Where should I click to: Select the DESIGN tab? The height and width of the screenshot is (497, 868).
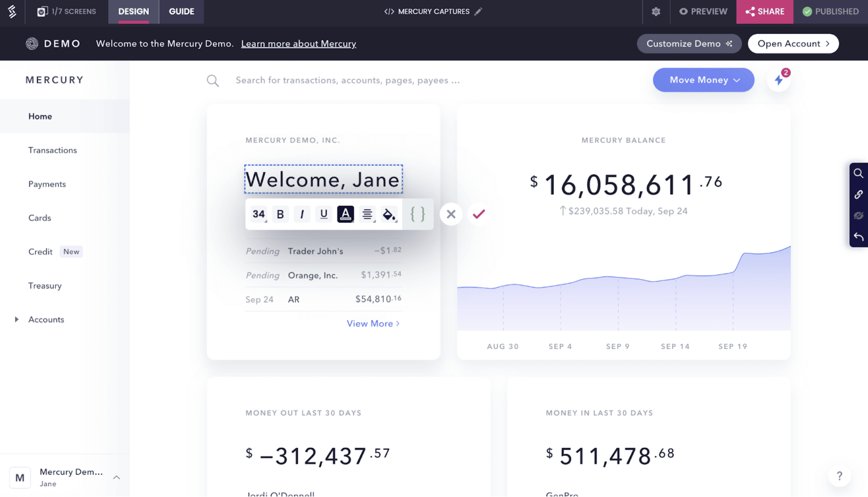pyautogui.click(x=133, y=11)
